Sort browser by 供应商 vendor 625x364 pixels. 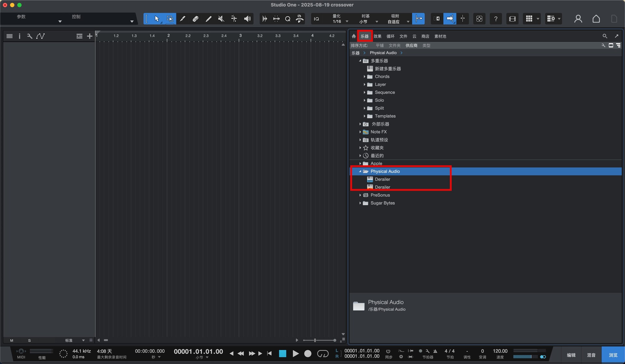411,46
